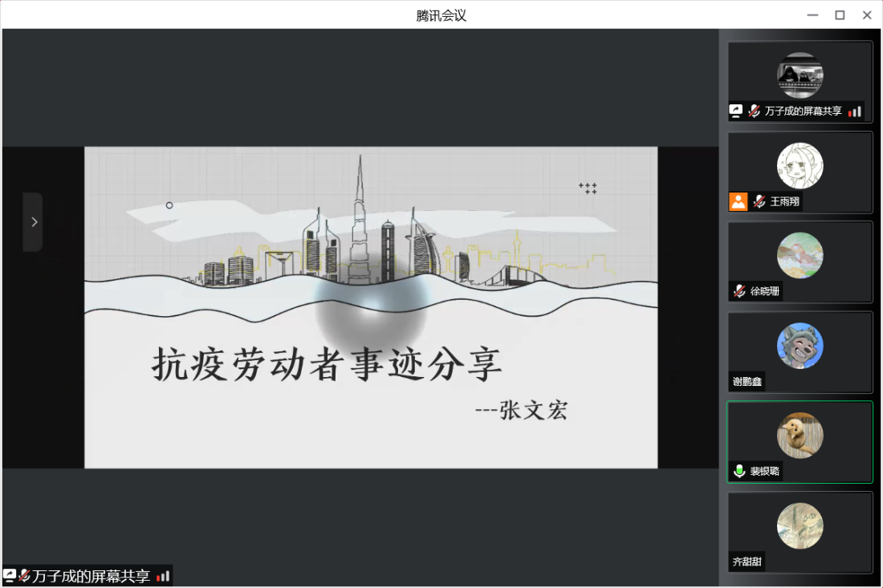Screen dimensions: 883x588
Task: Click muted mic icon in 万子成 tile
Action: tap(754, 111)
